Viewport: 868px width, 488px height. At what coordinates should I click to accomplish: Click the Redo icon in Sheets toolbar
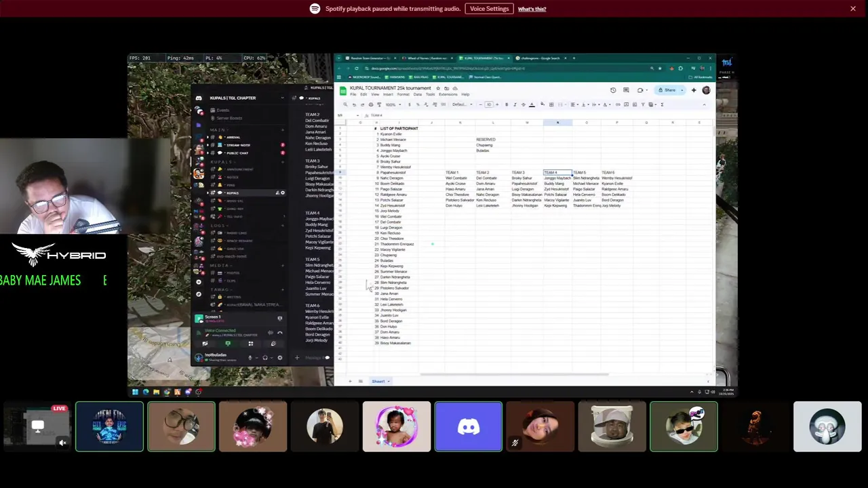(x=362, y=104)
